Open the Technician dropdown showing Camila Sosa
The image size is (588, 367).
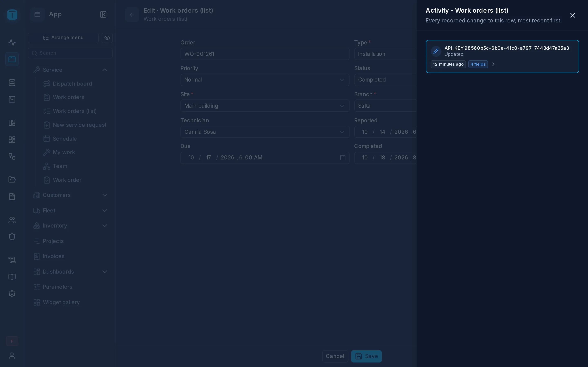(x=265, y=132)
